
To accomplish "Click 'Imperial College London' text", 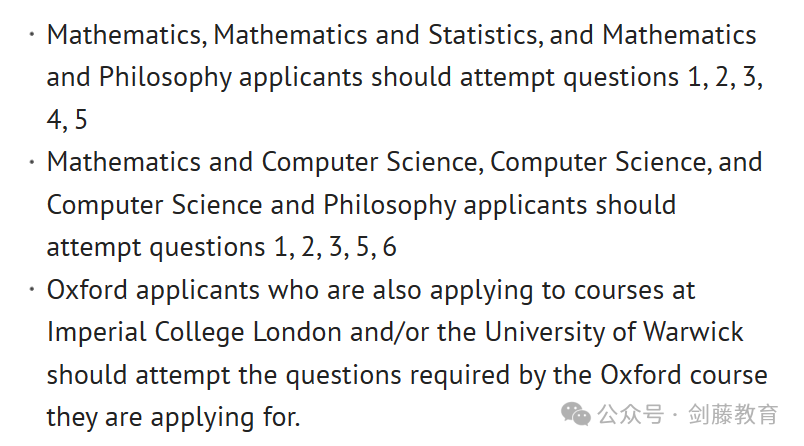I will coord(194,333).
